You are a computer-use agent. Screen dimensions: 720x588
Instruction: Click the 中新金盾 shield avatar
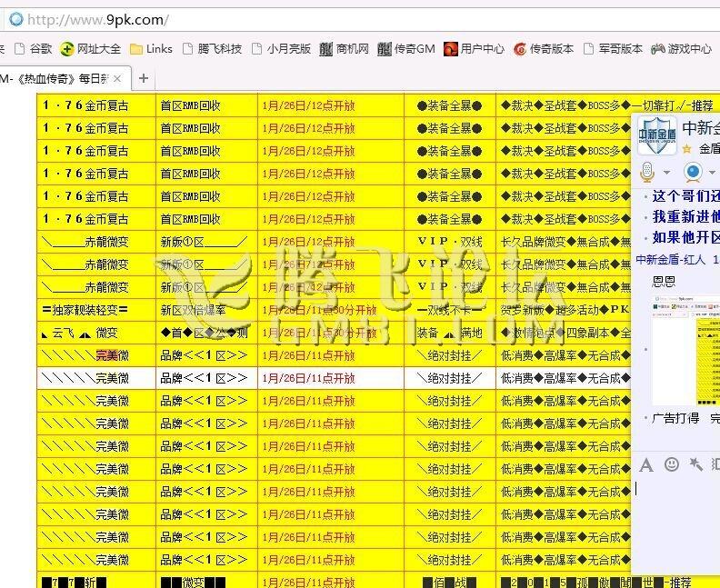[x=657, y=135]
